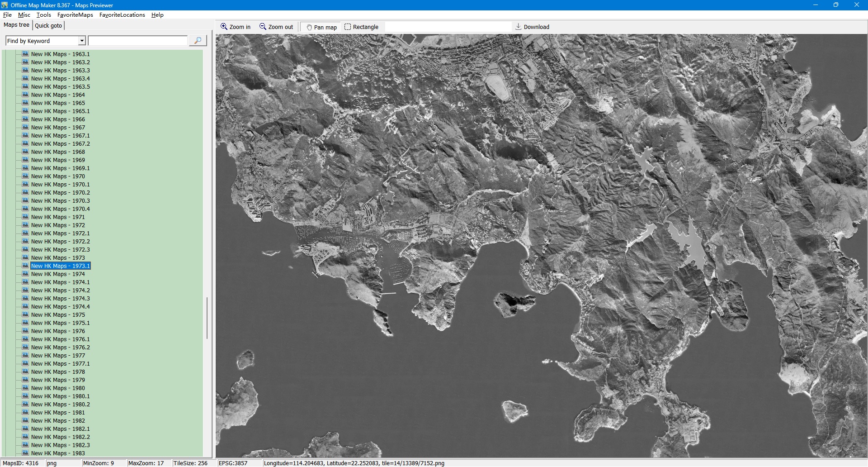Activate the Rectangle selection tool
The width and height of the screenshot is (868, 467).
coord(348,27)
